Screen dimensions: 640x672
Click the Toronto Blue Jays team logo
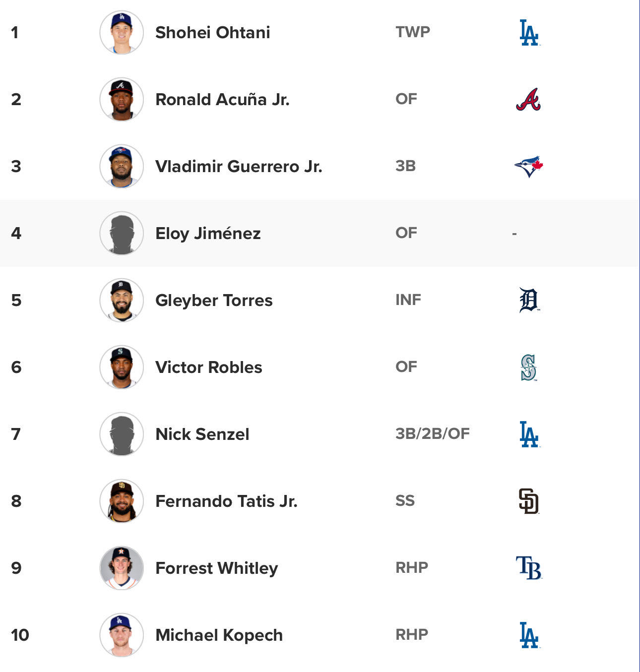[529, 167]
